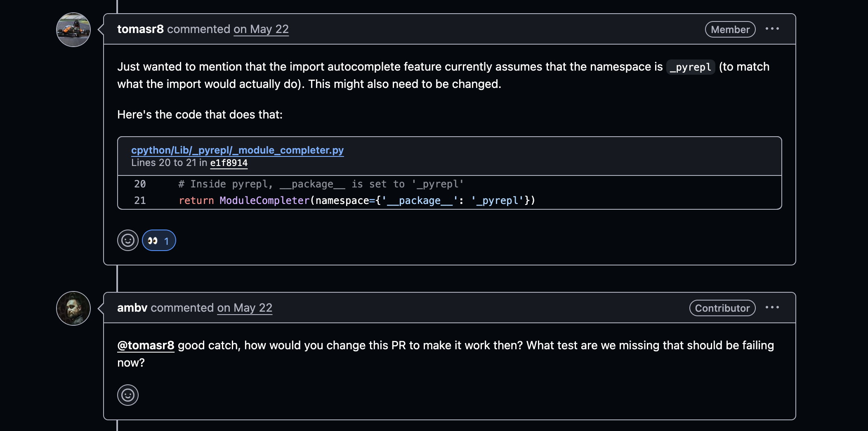Screen dimensions: 868x431
Task: Click the Member badge
Action: pyautogui.click(x=730, y=29)
